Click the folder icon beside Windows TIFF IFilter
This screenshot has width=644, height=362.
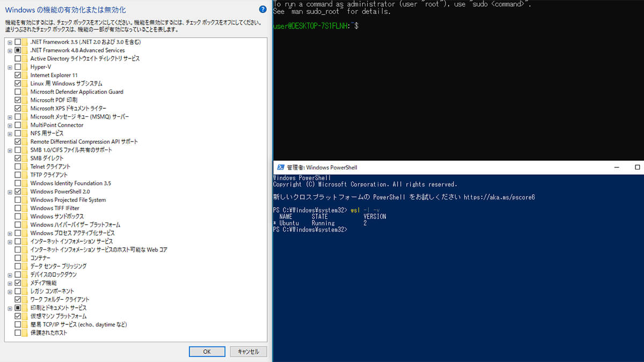26,208
